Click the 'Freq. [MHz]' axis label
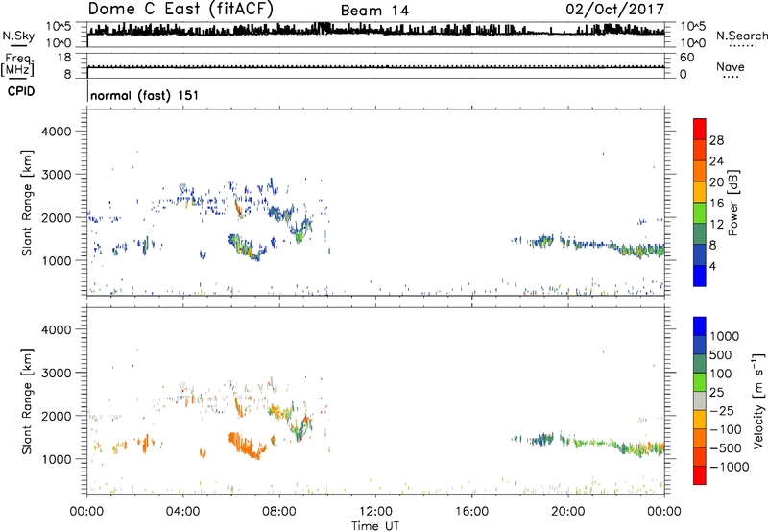Image resolution: width=768 pixels, height=532 pixels. click(18, 64)
